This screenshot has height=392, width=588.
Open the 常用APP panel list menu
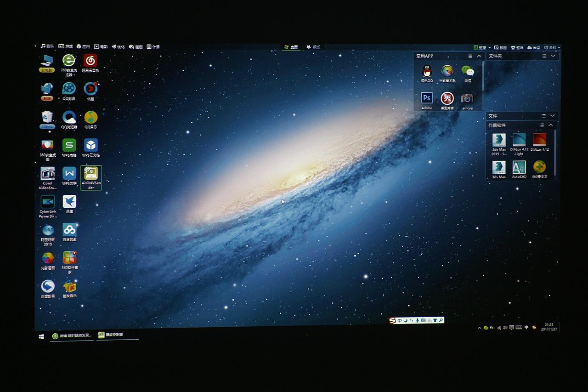[x=469, y=56]
